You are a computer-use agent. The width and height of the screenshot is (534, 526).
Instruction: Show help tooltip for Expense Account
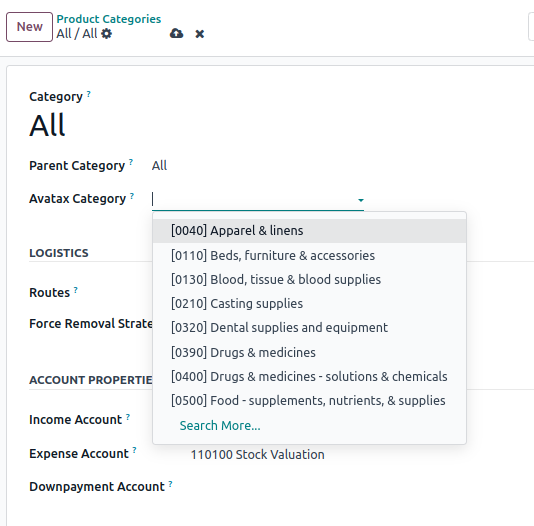coord(135,450)
